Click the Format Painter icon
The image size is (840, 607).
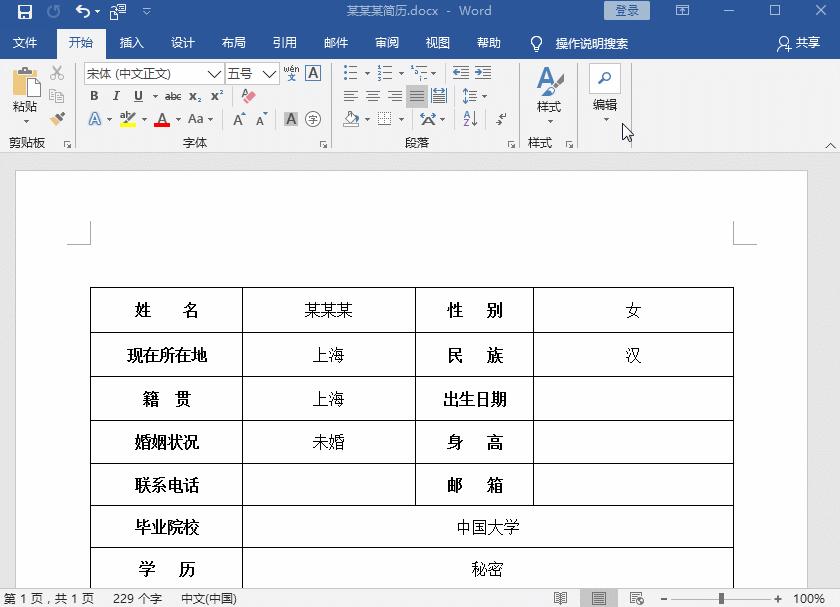pos(57,118)
